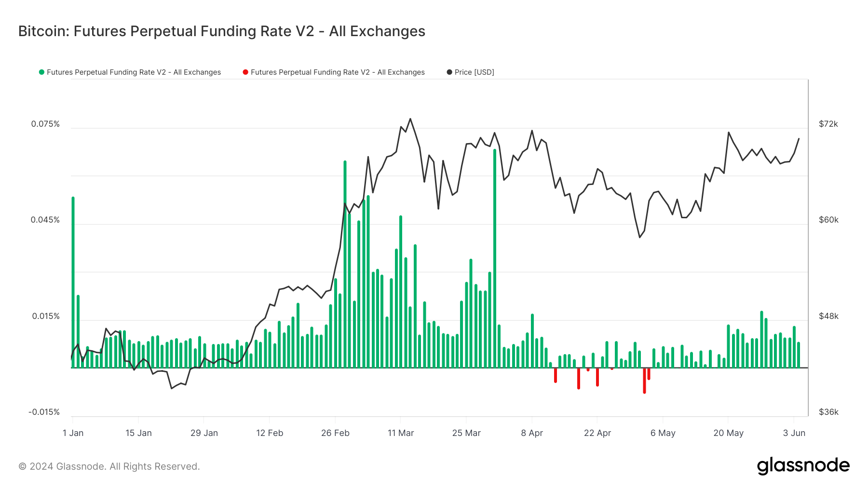Click the 0.045% left axis label
This screenshot has width=868, height=488.
(45, 220)
